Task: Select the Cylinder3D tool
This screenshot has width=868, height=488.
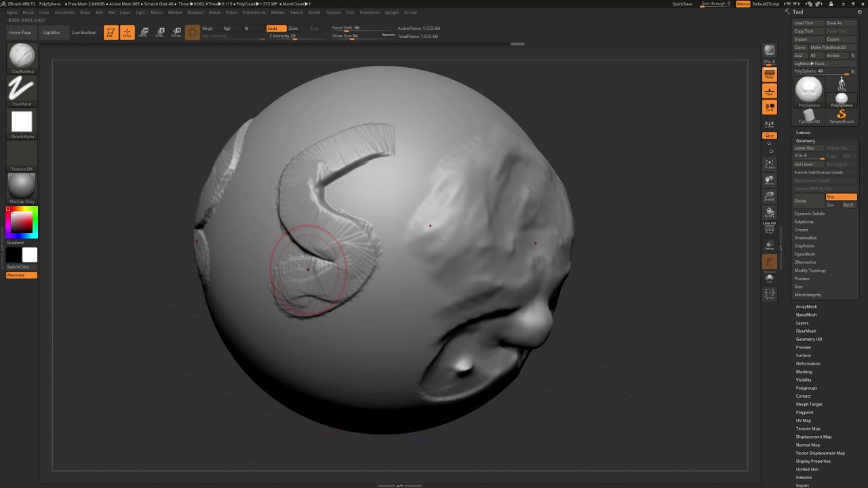Action: (x=808, y=117)
